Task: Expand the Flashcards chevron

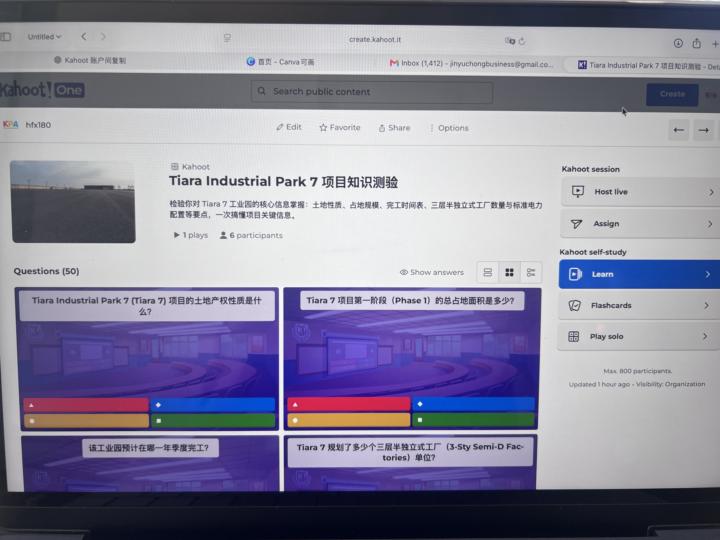Action: [x=706, y=305]
